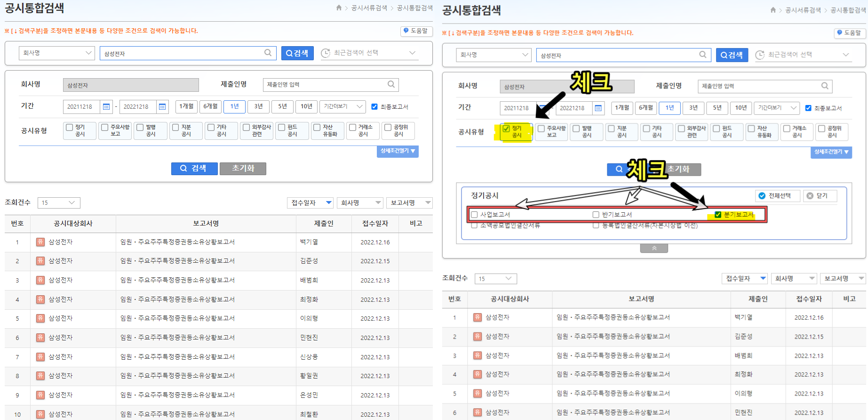Screen dimensions: 868x420
Task: Open 기간더보기 dropdown in left panel
Action: pos(342,106)
